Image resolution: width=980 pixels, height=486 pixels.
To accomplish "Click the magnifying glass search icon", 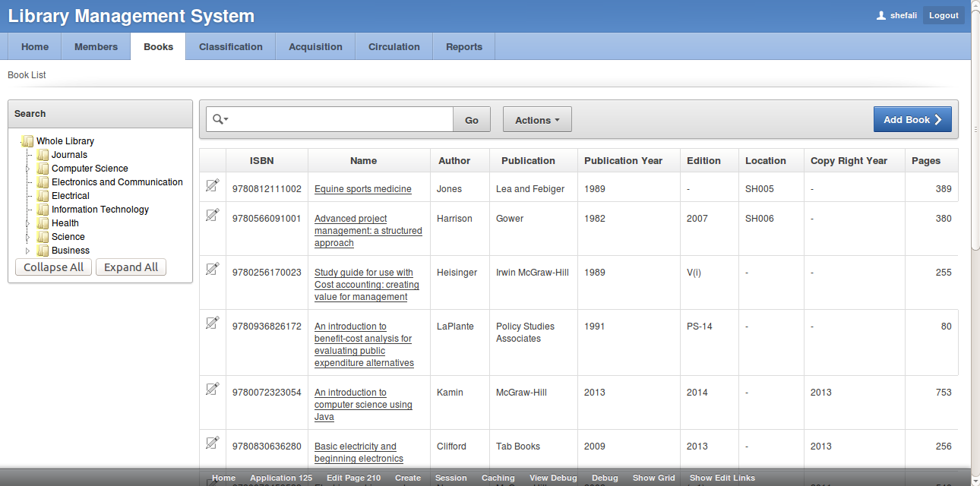I will coord(219,119).
